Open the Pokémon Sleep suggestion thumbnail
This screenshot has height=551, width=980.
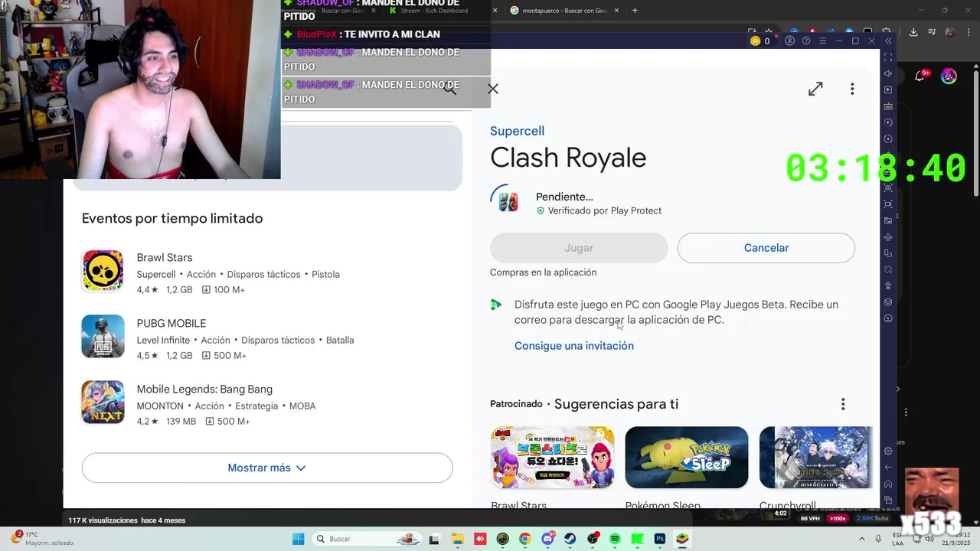pyautogui.click(x=687, y=457)
